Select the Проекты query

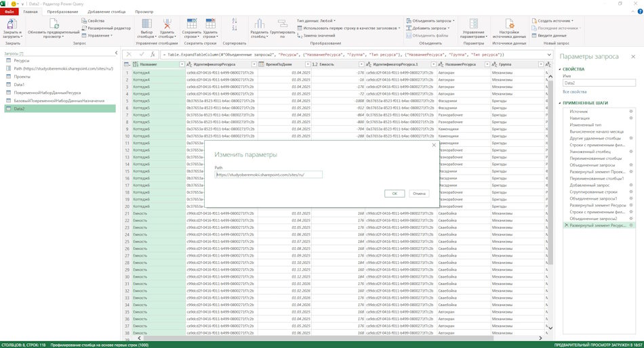[22, 77]
